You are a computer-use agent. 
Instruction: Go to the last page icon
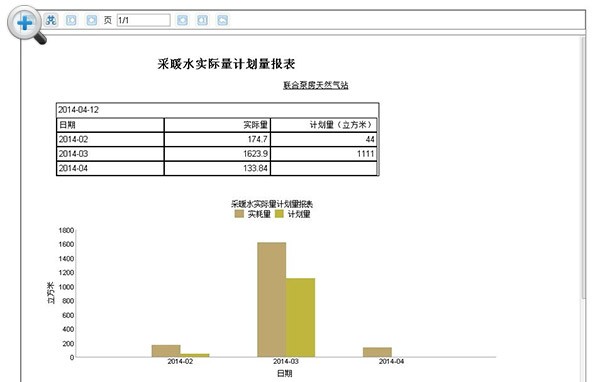(x=202, y=20)
